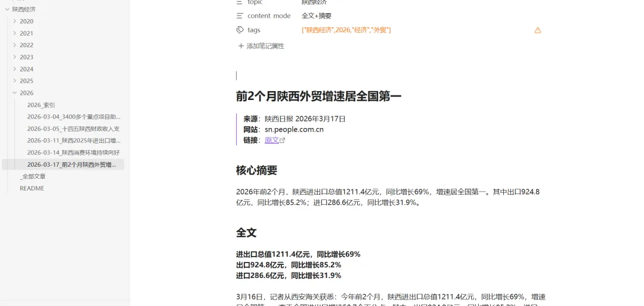Open the 2026_索引 note
The height and width of the screenshot is (306, 644).
pyautogui.click(x=41, y=105)
